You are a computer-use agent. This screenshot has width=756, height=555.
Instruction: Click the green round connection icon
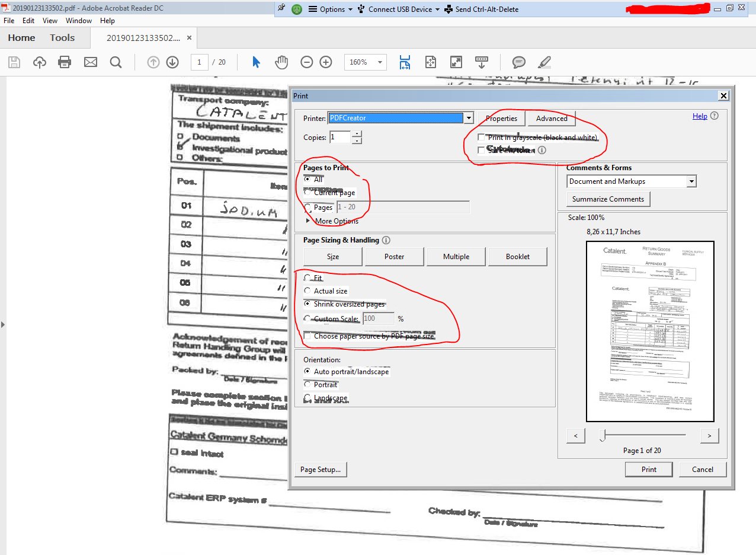point(297,9)
